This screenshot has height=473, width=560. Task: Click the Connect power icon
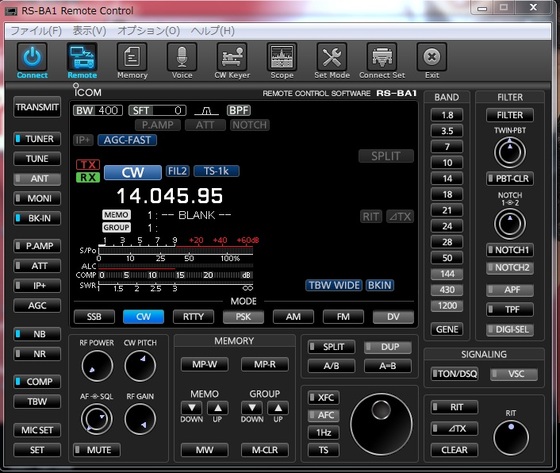32,57
